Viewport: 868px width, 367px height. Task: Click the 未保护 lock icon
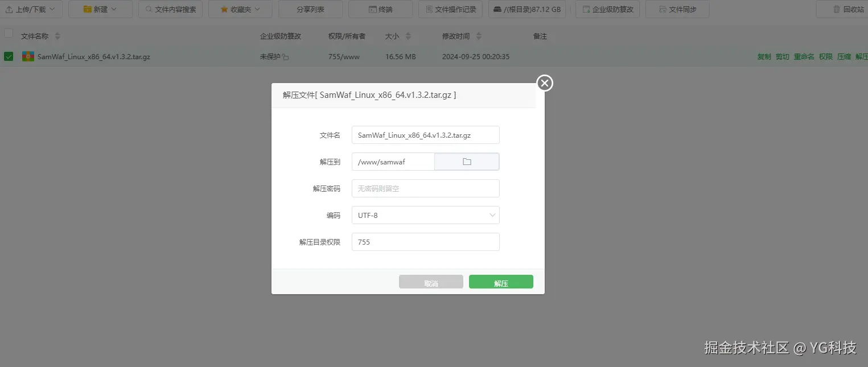(286, 57)
